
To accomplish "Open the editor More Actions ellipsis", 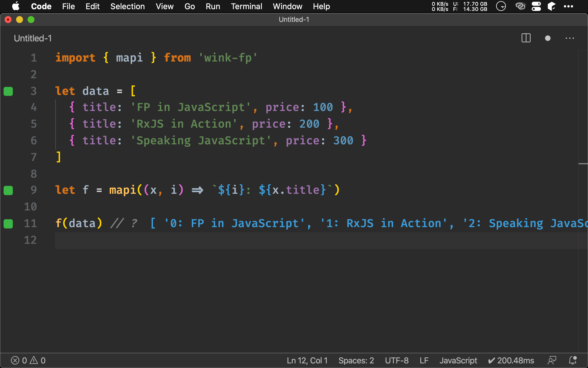I will (570, 38).
